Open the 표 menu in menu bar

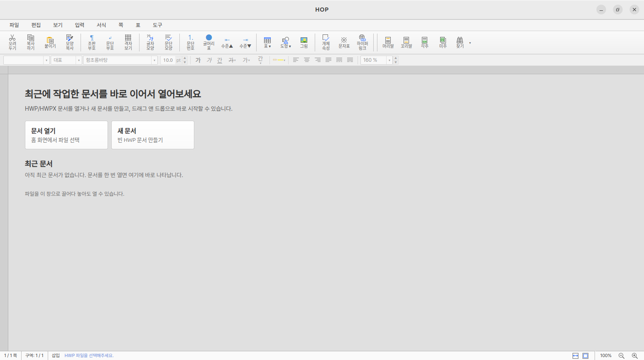(x=138, y=25)
